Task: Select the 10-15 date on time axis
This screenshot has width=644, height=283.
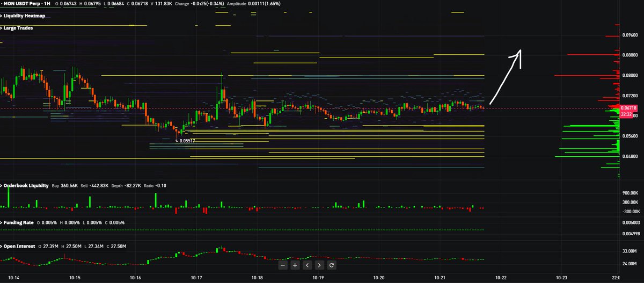Action: 75,278
